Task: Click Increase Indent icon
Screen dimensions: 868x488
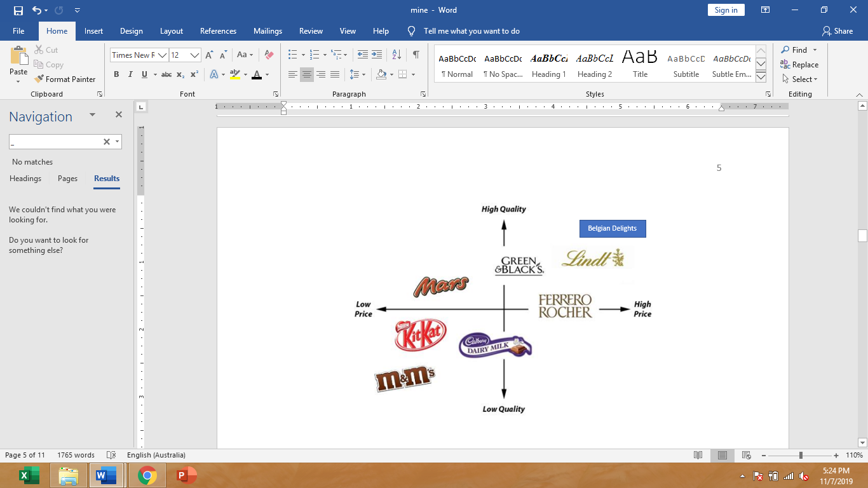Action: point(377,55)
